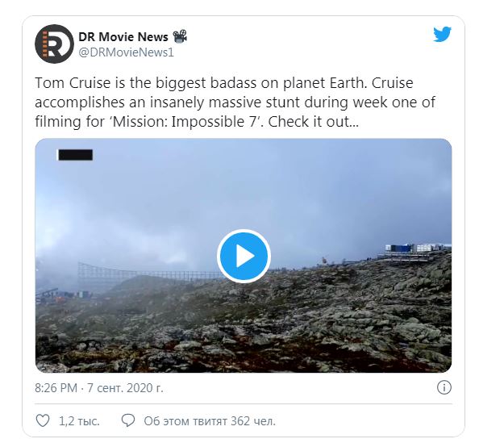
Task: Open the "Об этом твитят 362 чел." link
Action: tap(209, 420)
